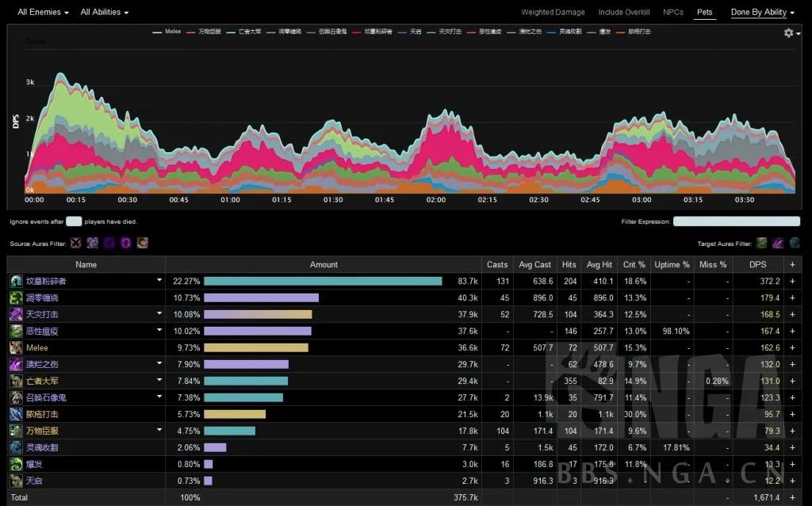
Task: Select first Target Auras Filter icon
Action: [x=761, y=243]
